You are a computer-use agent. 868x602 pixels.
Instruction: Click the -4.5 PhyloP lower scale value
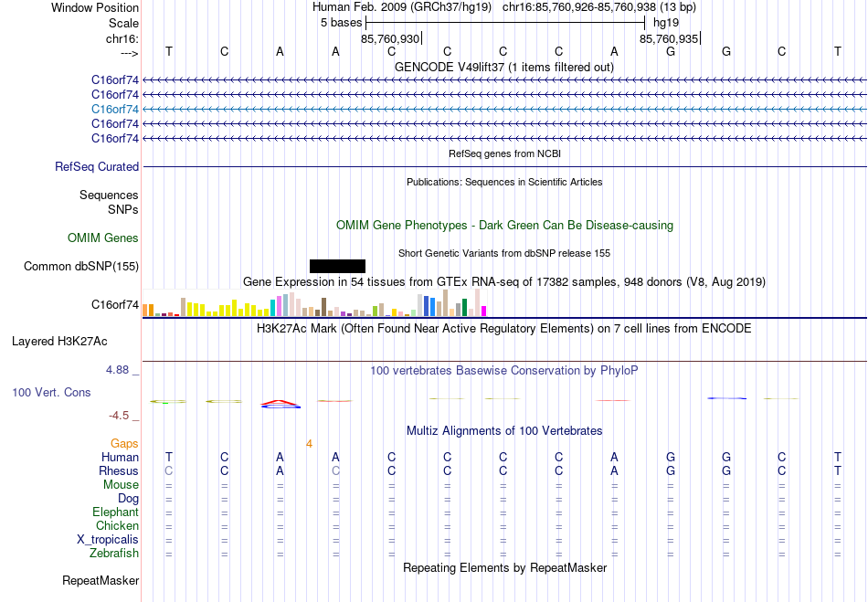(x=118, y=416)
